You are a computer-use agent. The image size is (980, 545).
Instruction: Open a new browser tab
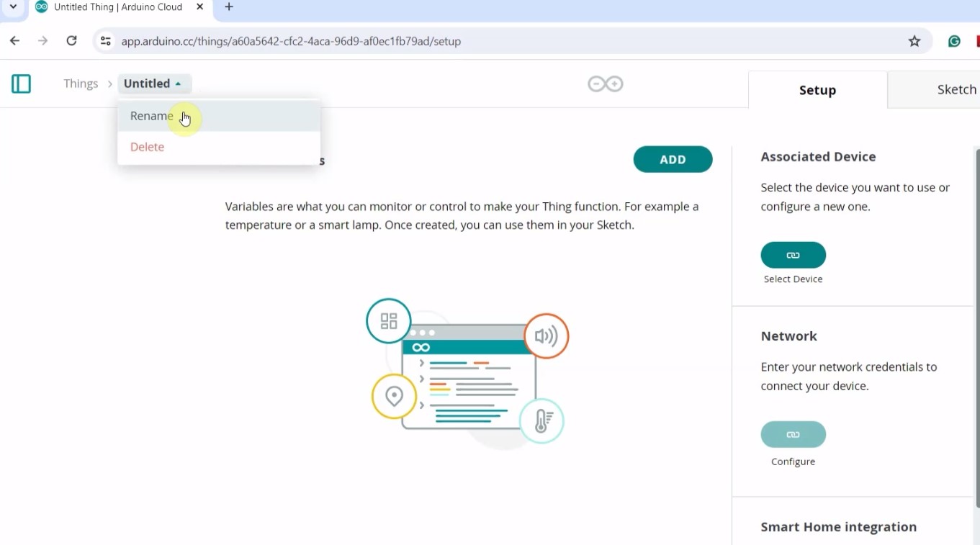229,7
